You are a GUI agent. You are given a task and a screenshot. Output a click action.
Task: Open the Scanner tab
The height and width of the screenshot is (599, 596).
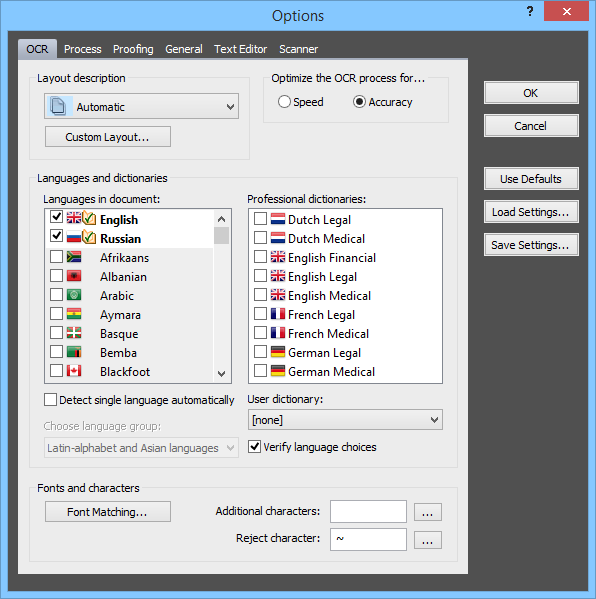tap(298, 49)
